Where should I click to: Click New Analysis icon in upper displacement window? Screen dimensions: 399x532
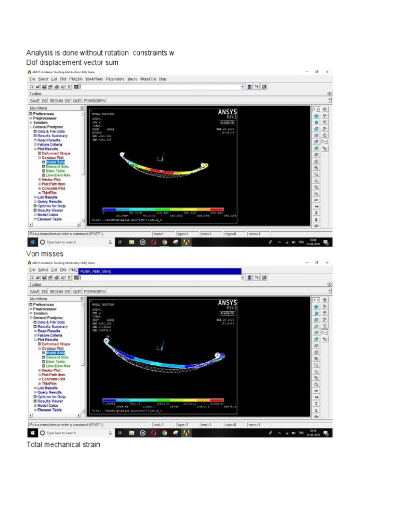pyautogui.click(x=32, y=87)
